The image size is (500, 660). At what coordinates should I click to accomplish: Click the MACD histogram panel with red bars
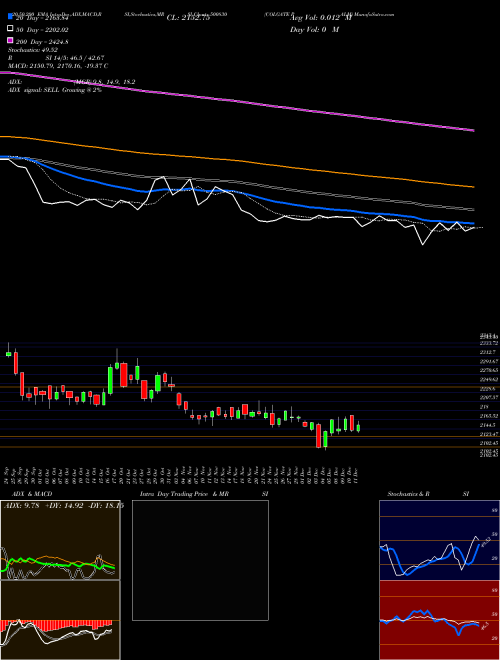point(60,620)
